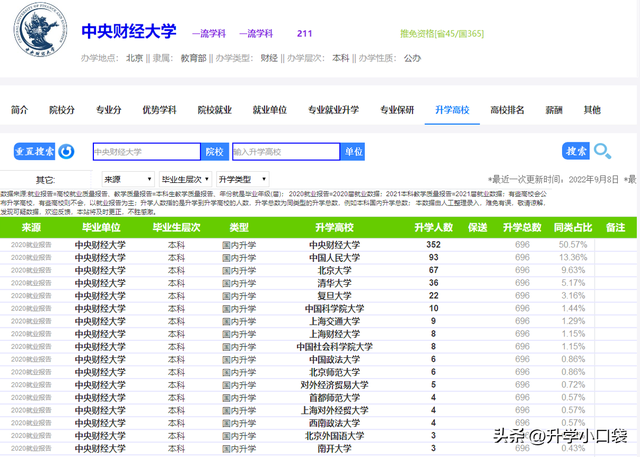
Task: Click 首都师范大学 in the table
Action: pos(334,397)
